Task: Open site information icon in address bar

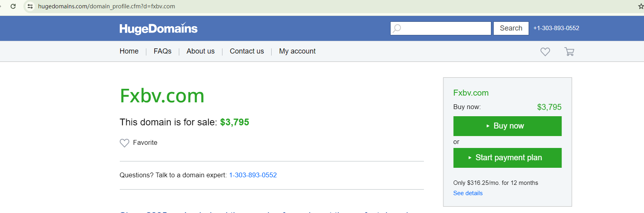Action: click(x=30, y=6)
